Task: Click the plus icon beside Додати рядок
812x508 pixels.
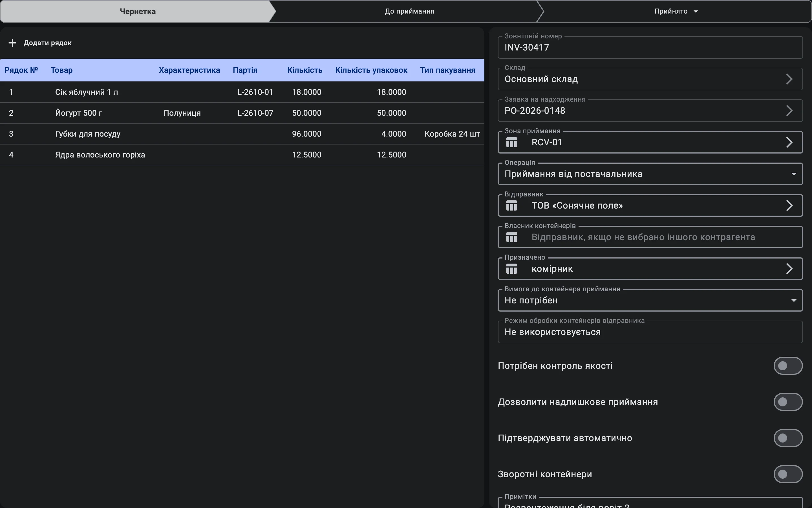Action: pos(12,43)
